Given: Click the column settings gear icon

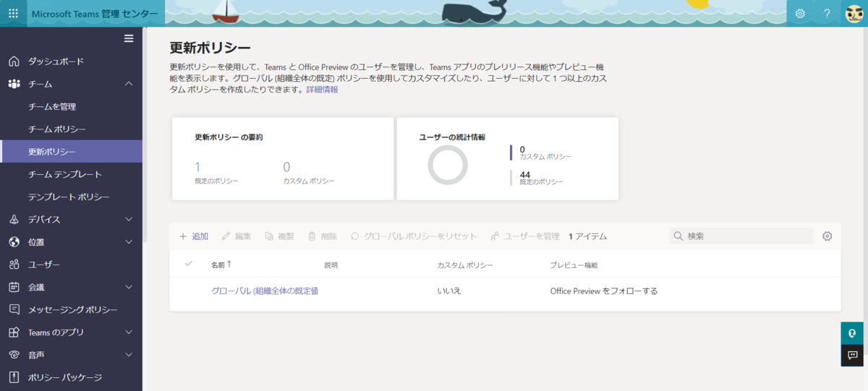Looking at the screenshot, I should click(827, 236).
